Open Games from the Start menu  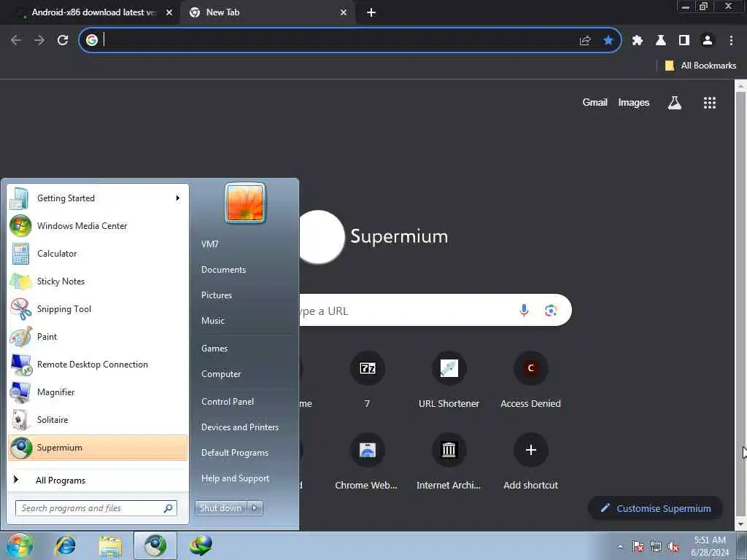(214, 348)
